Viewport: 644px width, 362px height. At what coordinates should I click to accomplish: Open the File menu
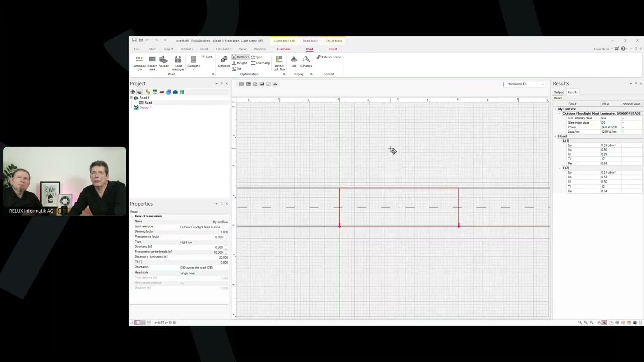(136, 49)
